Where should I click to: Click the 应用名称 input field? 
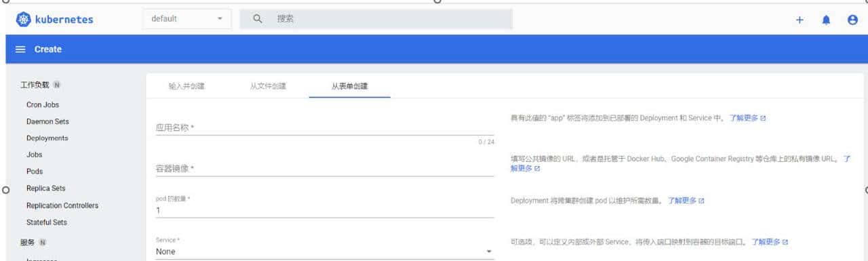coord(325,127)
